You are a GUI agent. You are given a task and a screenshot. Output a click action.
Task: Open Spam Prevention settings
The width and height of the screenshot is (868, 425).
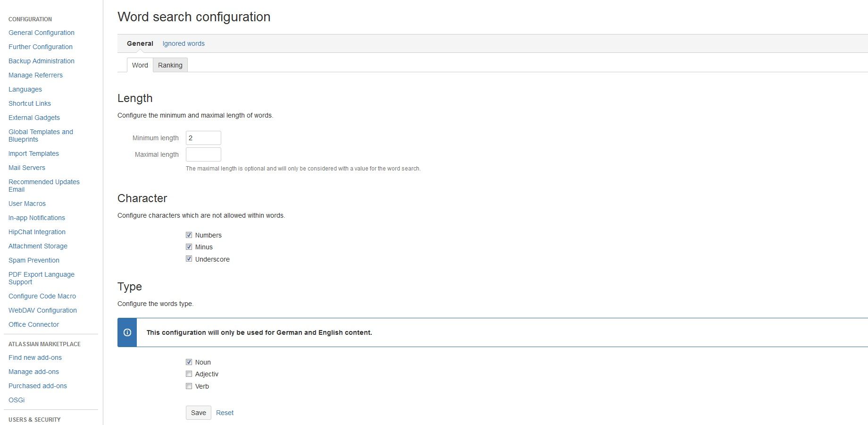click(34, 260)
